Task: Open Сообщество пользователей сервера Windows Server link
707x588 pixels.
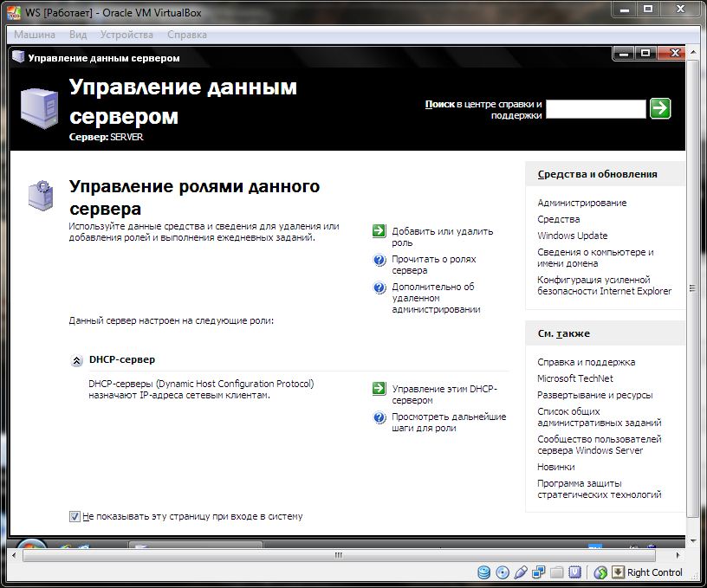Action: [600, 444]
